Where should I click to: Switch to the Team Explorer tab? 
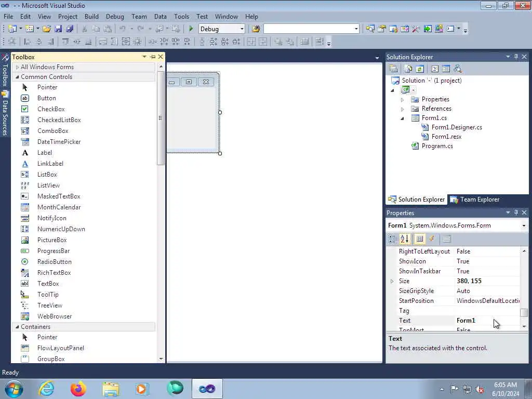click(475, 199)
